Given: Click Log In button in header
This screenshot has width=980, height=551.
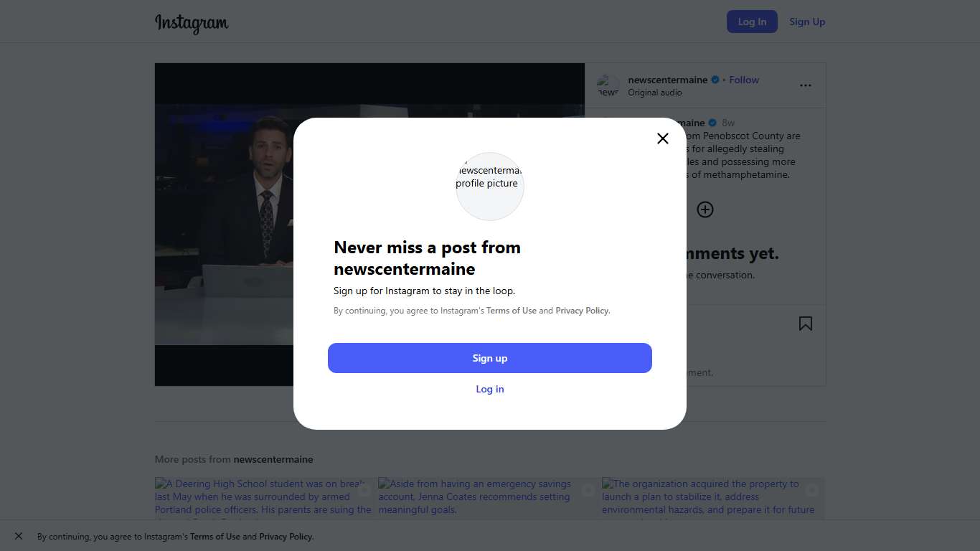Looking at the screenshot, I should point(751,22).
